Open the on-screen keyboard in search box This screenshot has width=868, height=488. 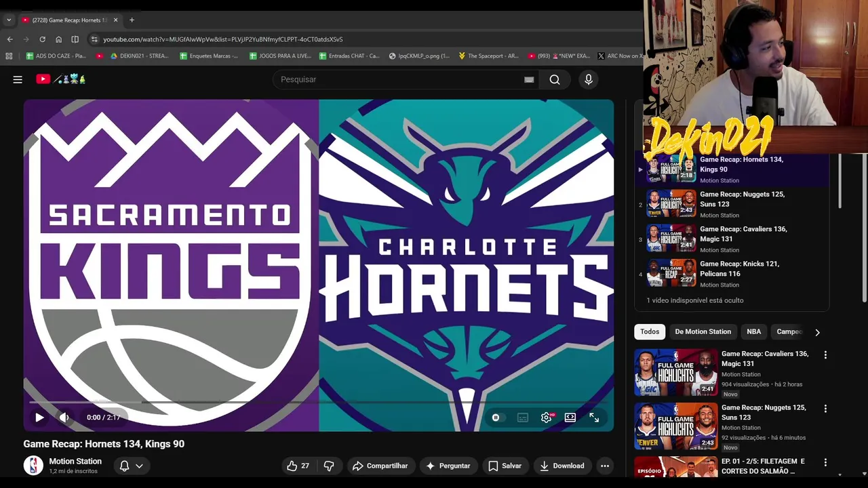529,79
